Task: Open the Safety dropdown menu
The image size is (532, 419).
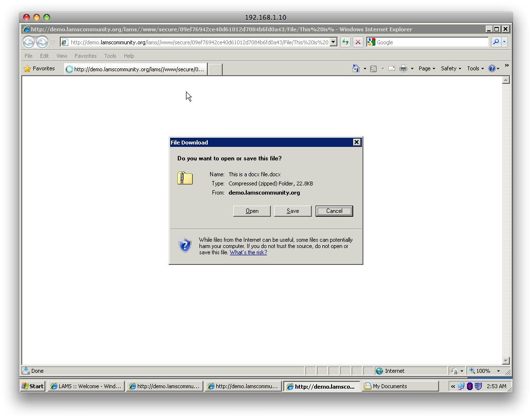Action: tap(451, 68)
